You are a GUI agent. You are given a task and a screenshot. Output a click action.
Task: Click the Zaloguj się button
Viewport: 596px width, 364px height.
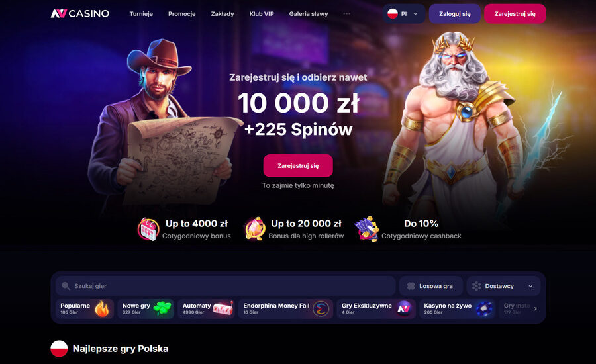coord(454,14)
